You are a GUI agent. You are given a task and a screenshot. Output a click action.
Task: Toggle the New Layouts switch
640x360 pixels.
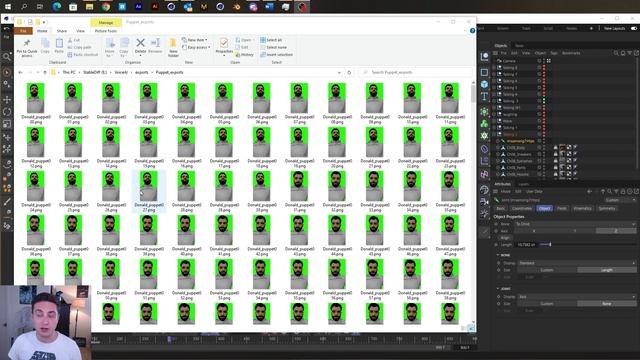(634, 28)
